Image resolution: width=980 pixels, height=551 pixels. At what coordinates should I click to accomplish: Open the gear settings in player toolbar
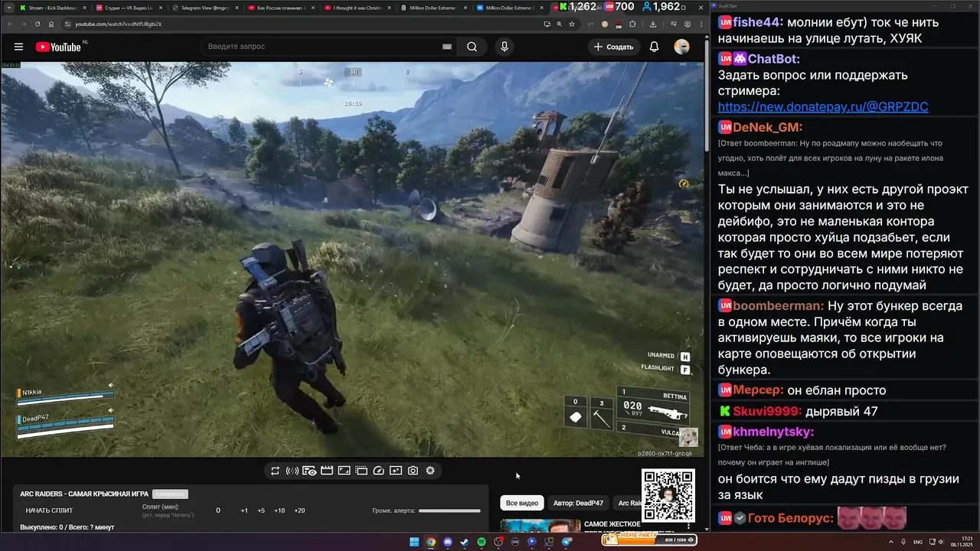pyautogui.click(x=430, y=471)
